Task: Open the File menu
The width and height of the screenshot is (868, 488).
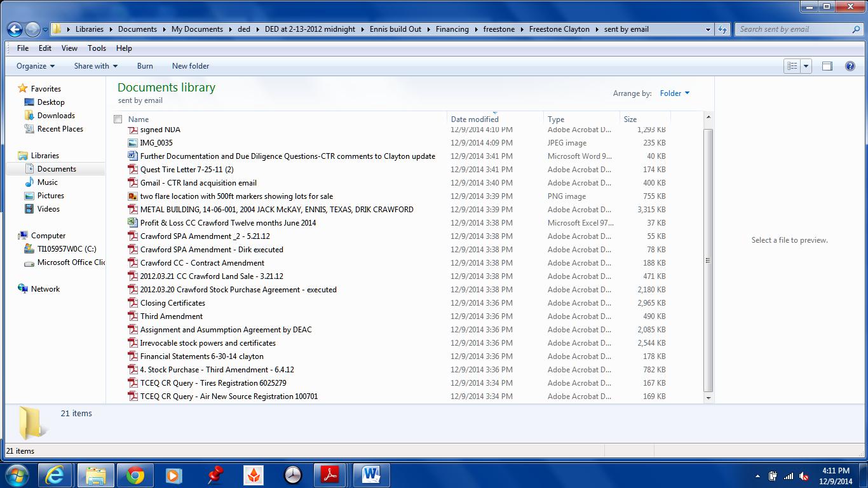Action: (23, 48)
